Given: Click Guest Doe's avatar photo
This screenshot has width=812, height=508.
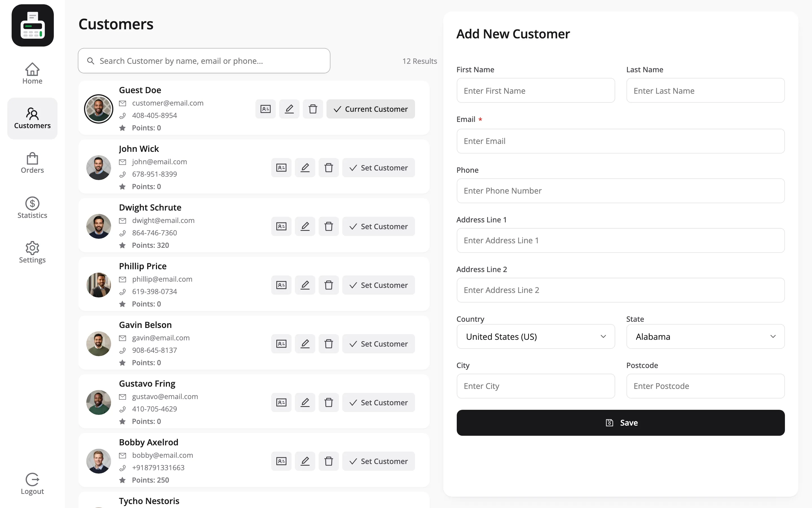Looking at the screenshot, I should (x=99, y=109).
